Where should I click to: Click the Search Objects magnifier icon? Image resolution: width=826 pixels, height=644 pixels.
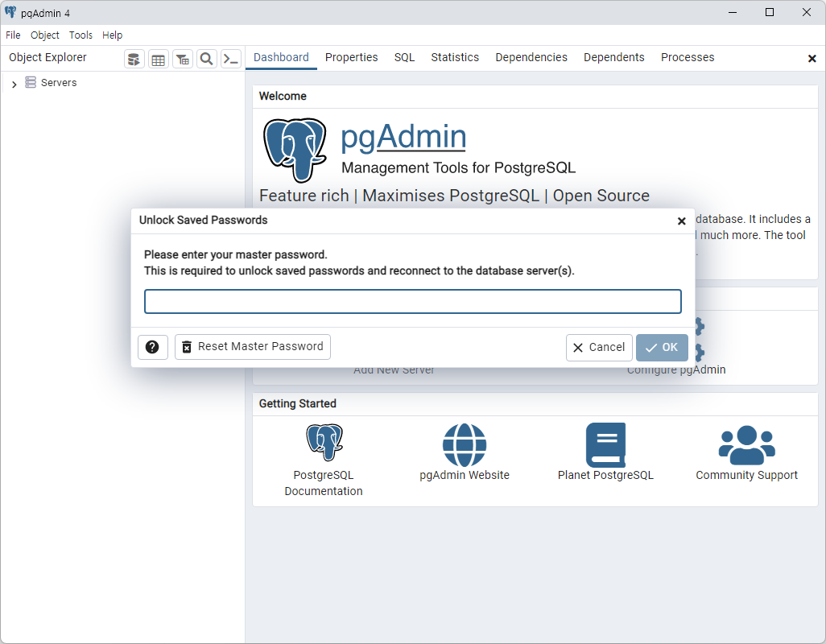click(x=206, y=59)
